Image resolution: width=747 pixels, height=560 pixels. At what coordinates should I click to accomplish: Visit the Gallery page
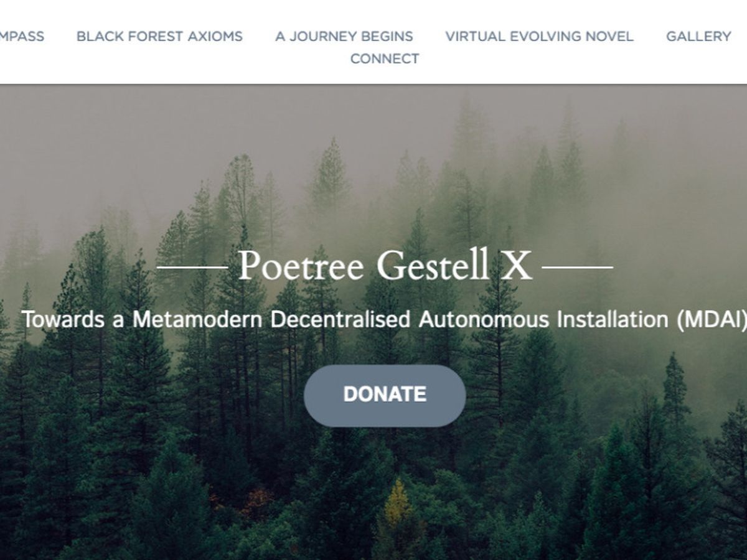coord(698,36)
